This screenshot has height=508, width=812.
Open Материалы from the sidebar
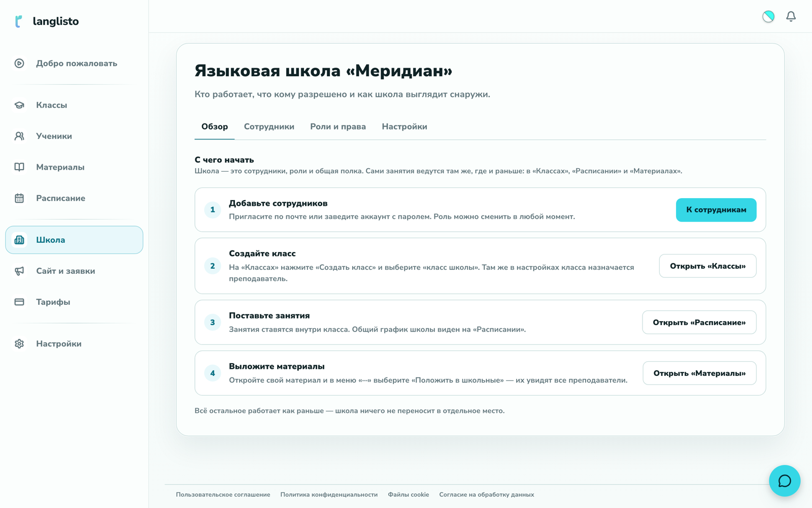[74, 167]
